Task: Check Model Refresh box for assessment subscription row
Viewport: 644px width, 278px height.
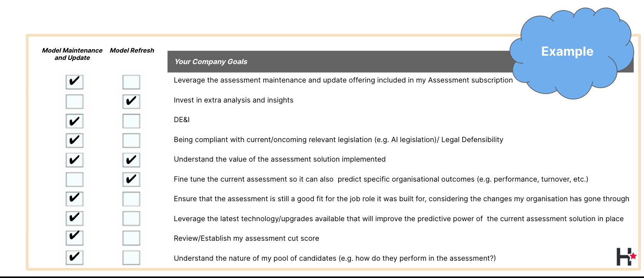Action: tap(131, 82)
